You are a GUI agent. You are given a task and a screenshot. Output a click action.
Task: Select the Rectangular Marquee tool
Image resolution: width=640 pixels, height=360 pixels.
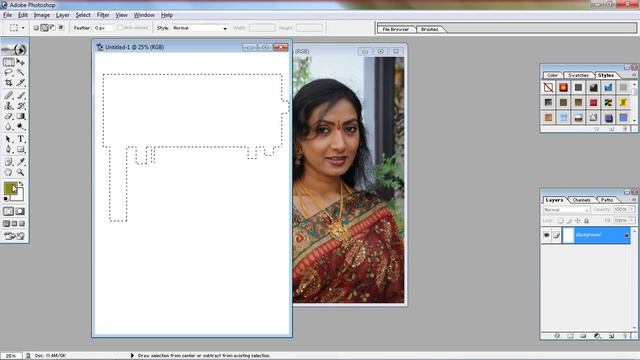pos(9,62)
